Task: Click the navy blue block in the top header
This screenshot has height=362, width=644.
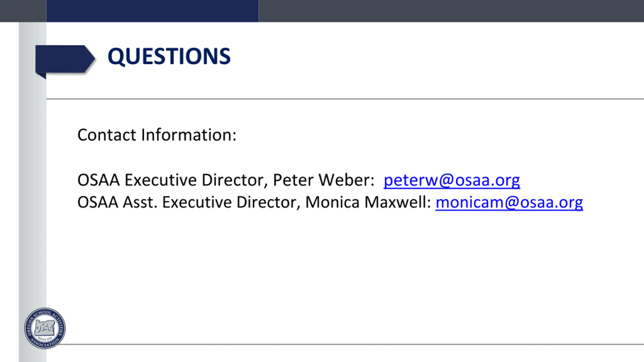Action: (x=152, y=11)
